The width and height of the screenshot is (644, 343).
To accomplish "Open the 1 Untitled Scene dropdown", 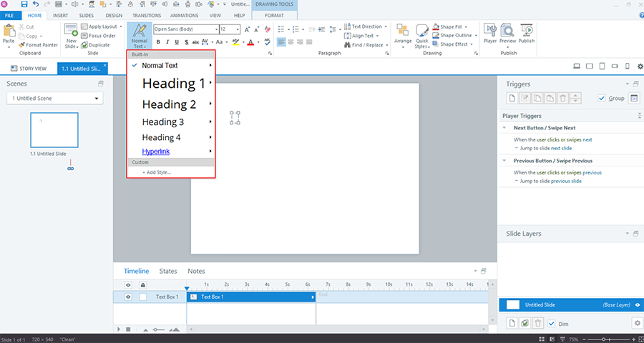I will coord(55,99).
